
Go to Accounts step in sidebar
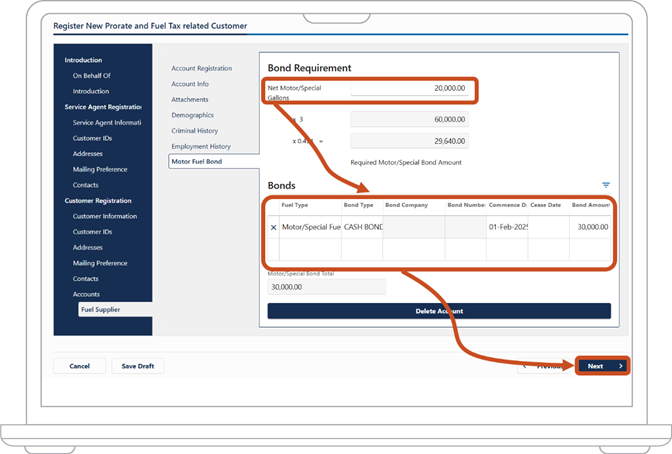(x=86, y=294)
